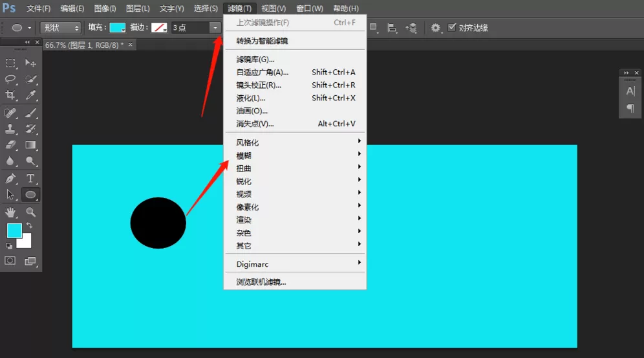Select the Eyedropper tool
Viewport: 644px width, 358px height.
coord(30,95)
